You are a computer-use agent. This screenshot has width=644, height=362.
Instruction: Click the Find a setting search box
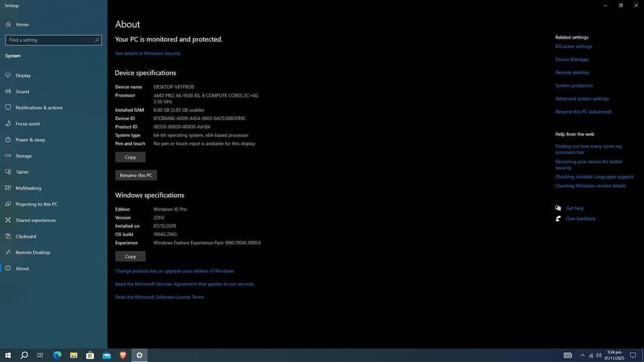pyautogui.click(x=53, y=40)
